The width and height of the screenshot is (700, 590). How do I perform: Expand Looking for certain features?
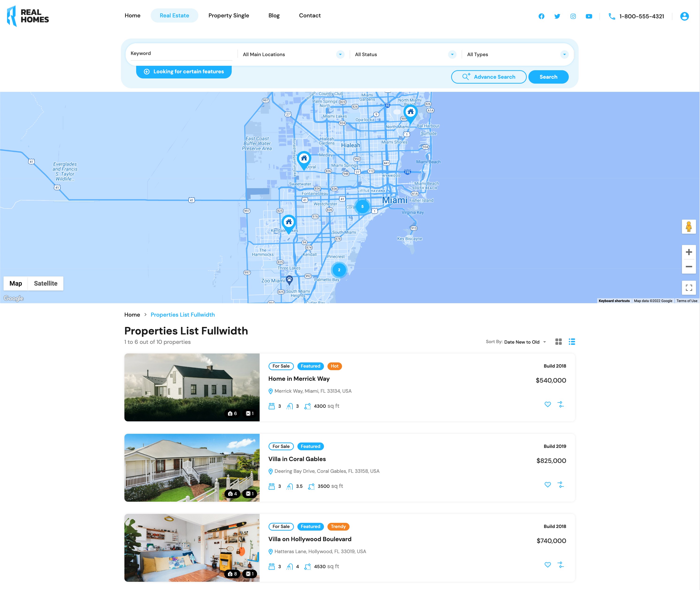[x=184, y=72]
